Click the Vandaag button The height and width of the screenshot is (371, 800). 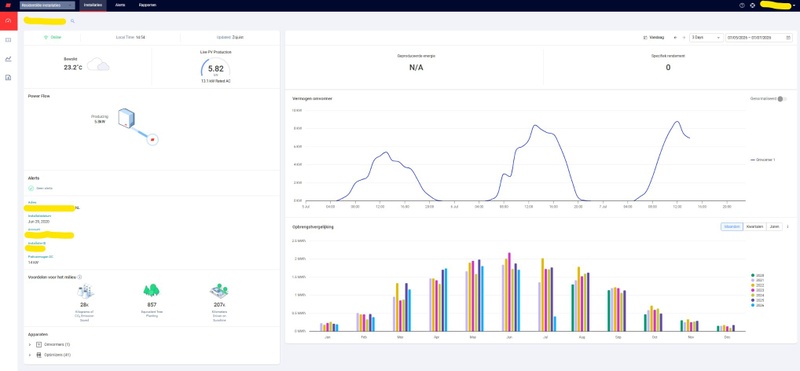[654, 37]
